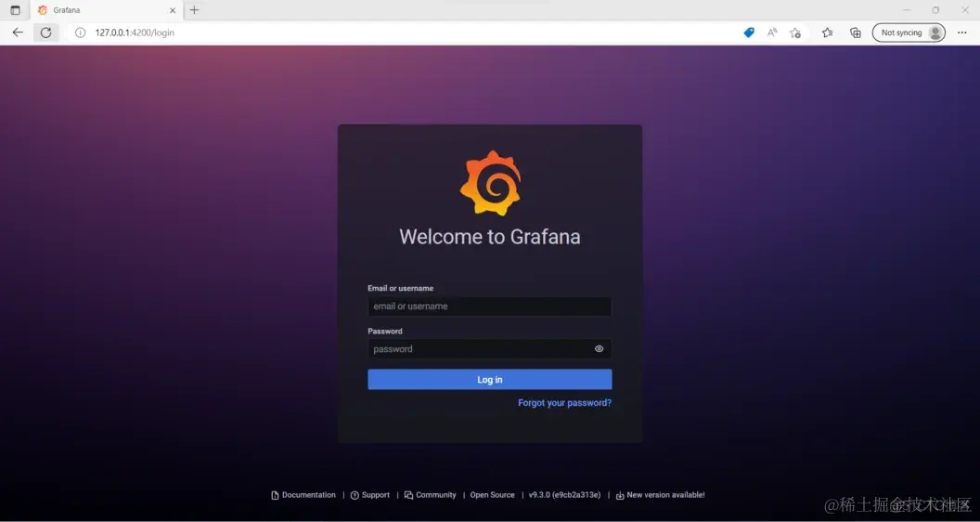Viewport: 980px width, 522px height.
Task: Open a new tab with plus button
Action: [194, 10]
